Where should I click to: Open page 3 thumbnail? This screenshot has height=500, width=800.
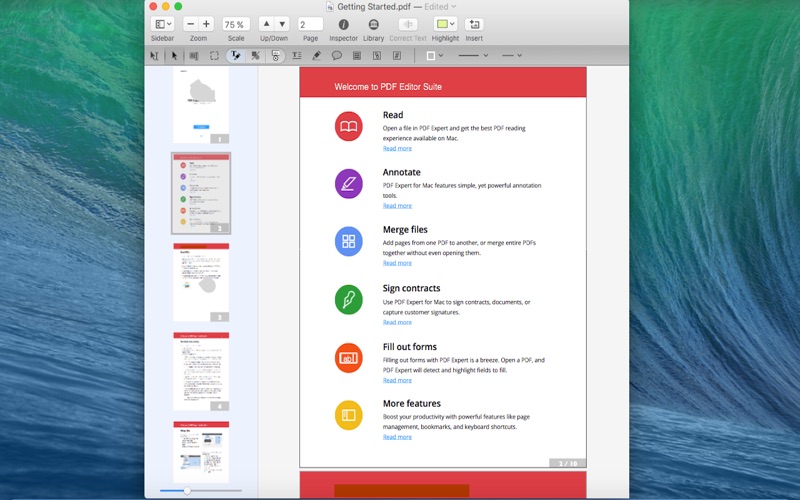[x=201, y=282]
